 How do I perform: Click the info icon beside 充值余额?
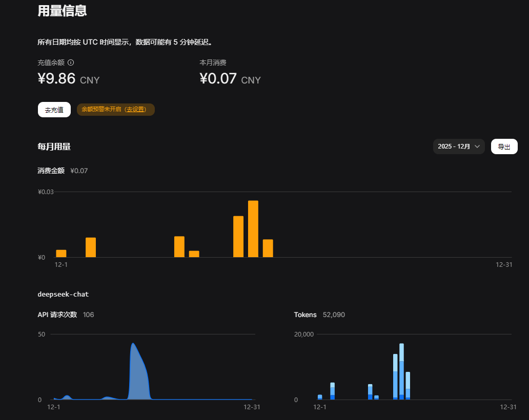(x=71, y=62)
